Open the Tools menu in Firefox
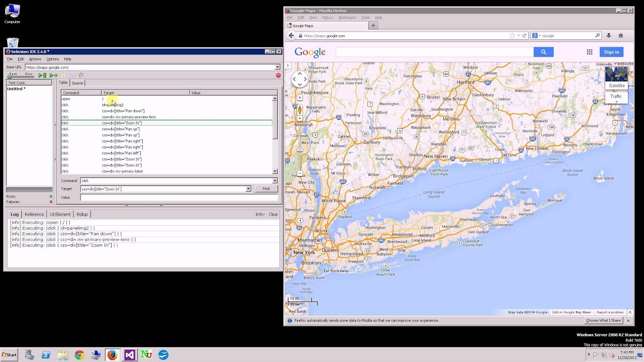The image size is (644, 362). click(365, 18)
